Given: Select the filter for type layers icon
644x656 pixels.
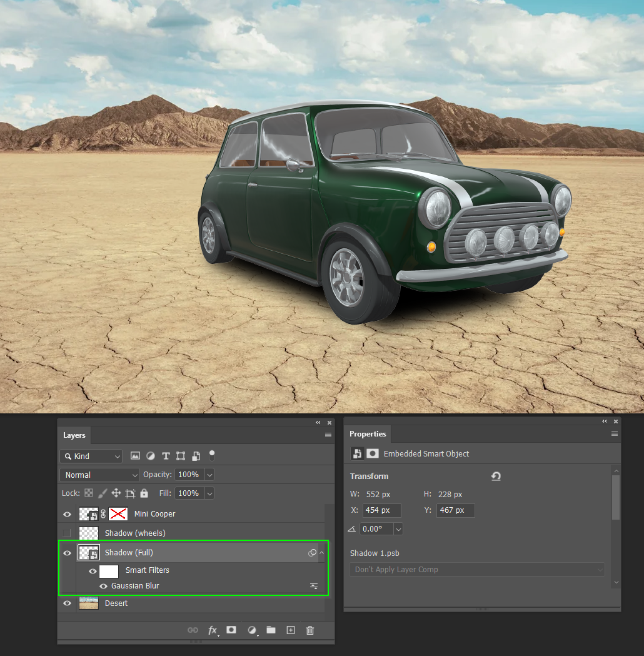Looking at the screenshot, I should click(x=165, y=456).
